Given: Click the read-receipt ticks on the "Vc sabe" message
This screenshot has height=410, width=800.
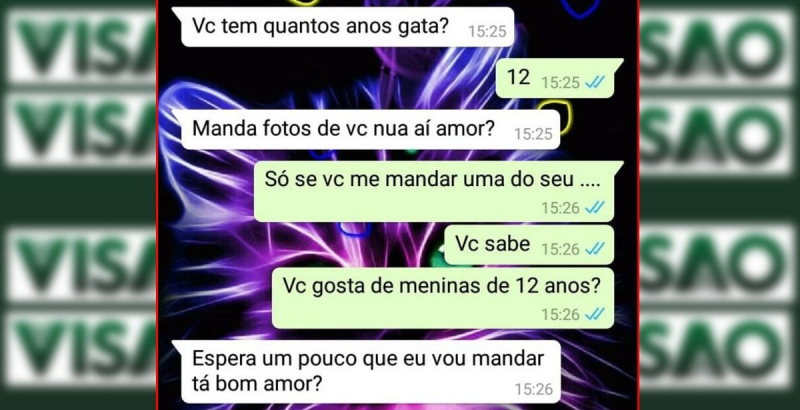Looking at the screenshot, I should click(x=594, y=249).
